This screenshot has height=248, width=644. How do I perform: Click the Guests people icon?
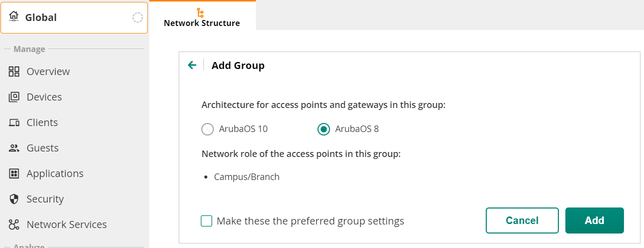click(14, 148)
